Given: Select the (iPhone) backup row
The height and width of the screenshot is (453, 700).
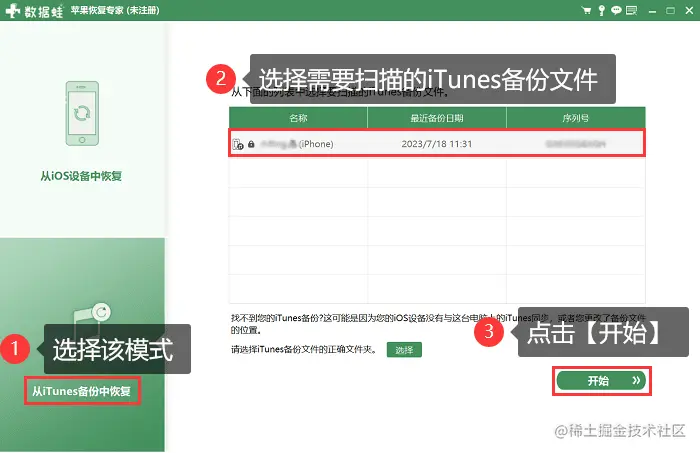Looking at the screenshot, I should click(437, 144).
